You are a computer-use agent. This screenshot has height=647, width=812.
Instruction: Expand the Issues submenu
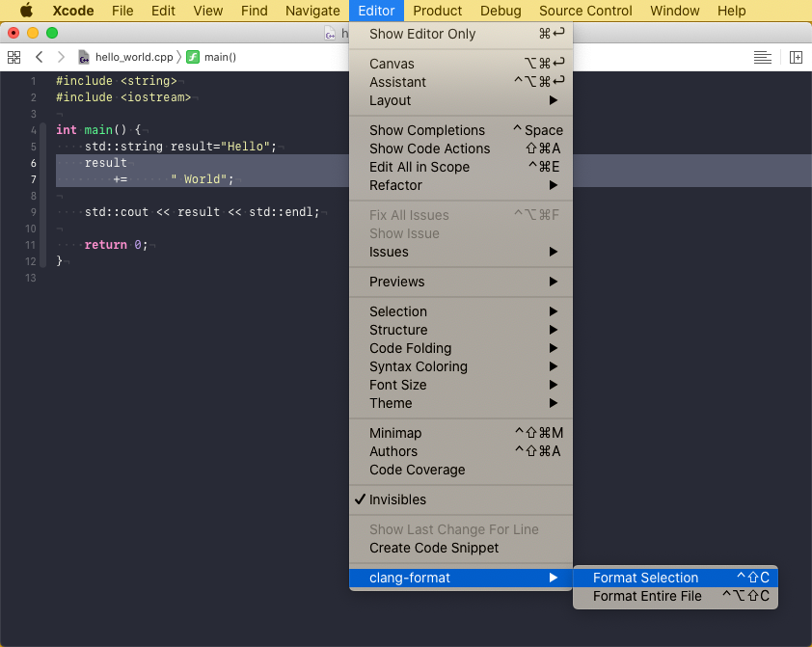(461, 252)
